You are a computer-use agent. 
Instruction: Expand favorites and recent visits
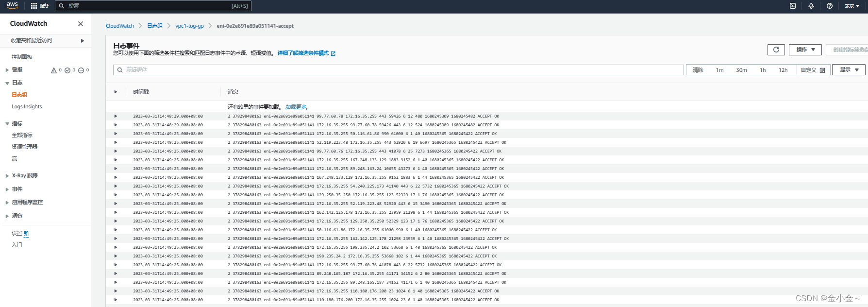pos(46,41)
